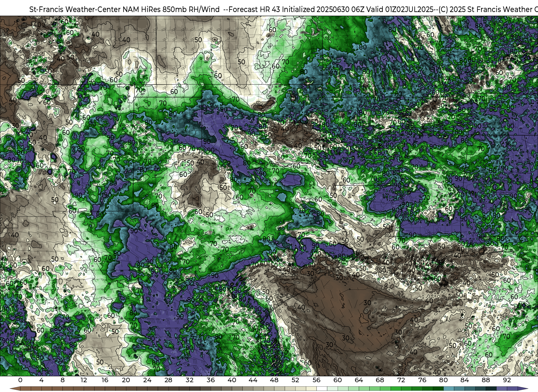The width and height of the screenshot is (538, 392).
Task: Click the color bar label "84"
Action: coord(464,380)
